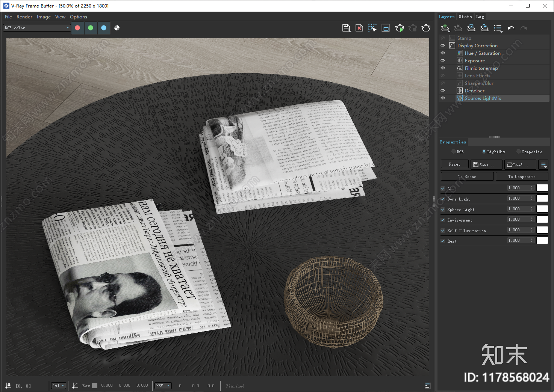Image resolution: width=554 pixels, height=392 pixels.
Task: Click the undo arrow in layers panel
Action: (x=511, y=28)
